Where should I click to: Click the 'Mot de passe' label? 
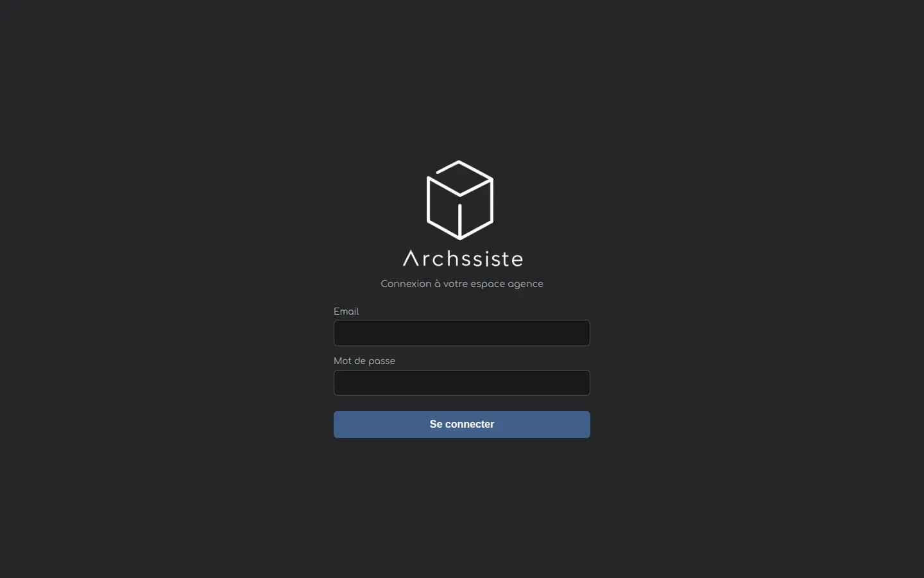[364, 361]
